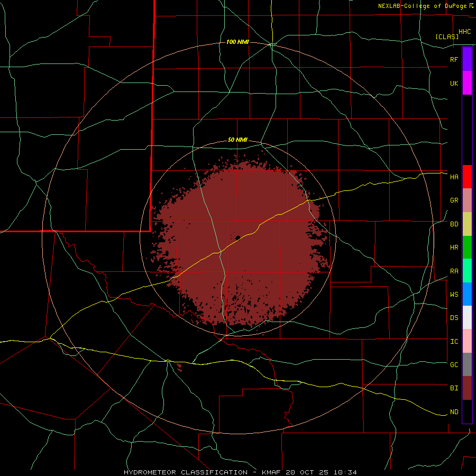Click the 50 NMI range ring label
The image size is (476, 476).
tap(237, 140)
